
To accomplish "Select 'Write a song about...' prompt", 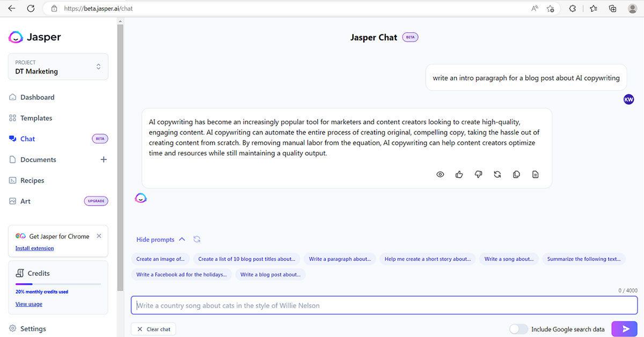I will (x=509, y=259).
